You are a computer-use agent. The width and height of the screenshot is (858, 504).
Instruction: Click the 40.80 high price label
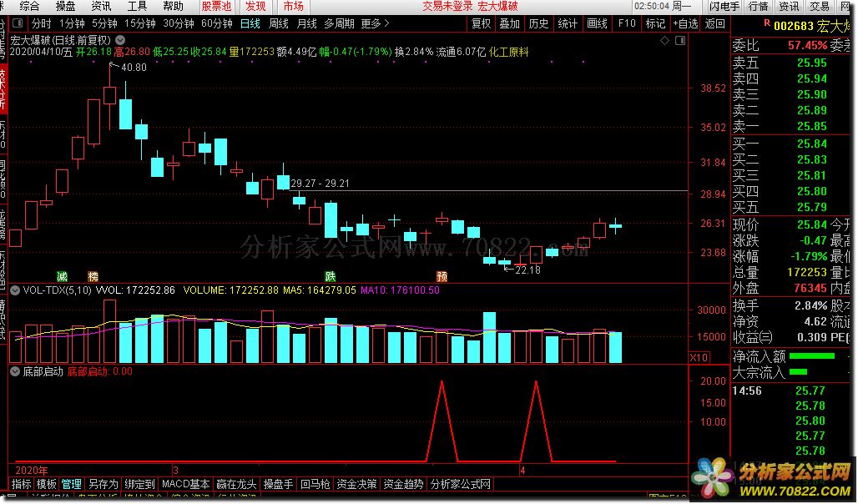click(x=134, y=68)
